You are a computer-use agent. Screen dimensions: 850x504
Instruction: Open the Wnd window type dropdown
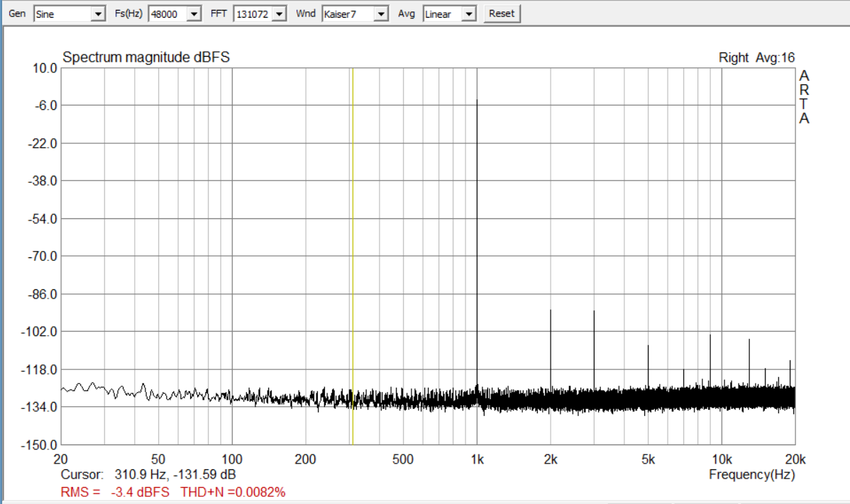pos(381,14)
